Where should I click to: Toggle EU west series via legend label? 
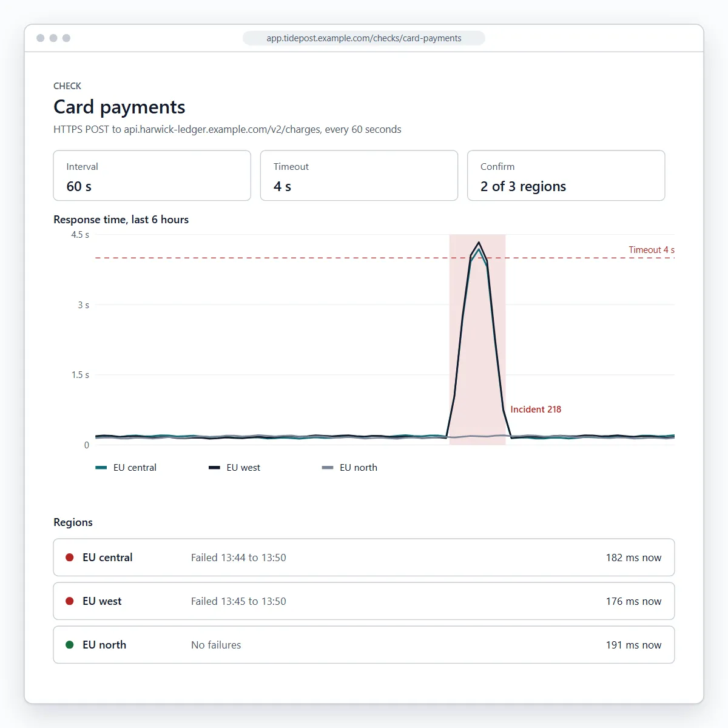[x=243, y=468]
